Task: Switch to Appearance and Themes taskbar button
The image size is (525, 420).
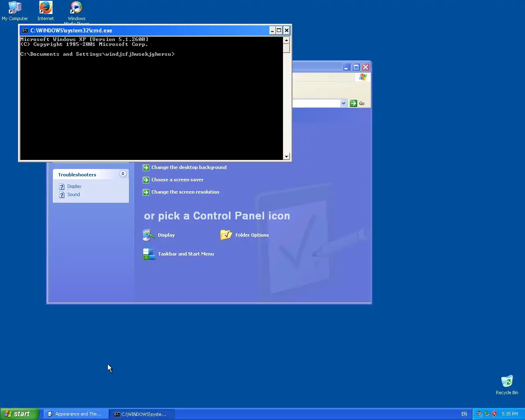Action: coord(76,414)
